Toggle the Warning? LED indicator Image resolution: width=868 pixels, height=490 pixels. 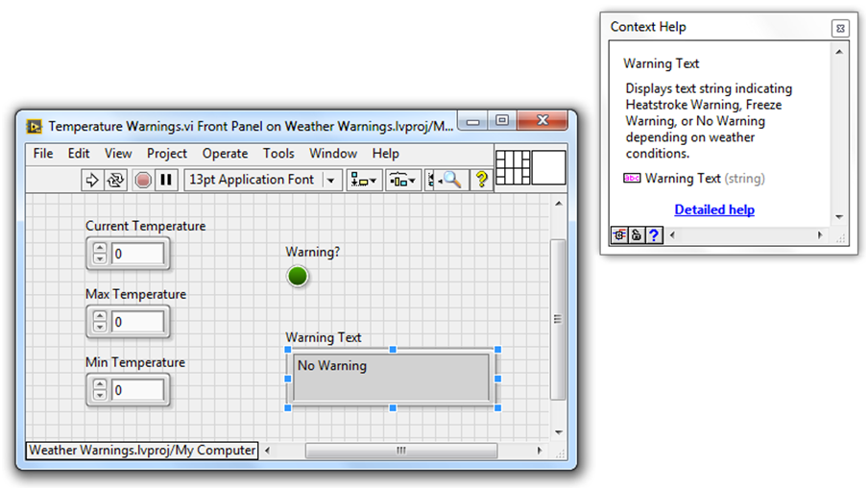tap(298, 277)
